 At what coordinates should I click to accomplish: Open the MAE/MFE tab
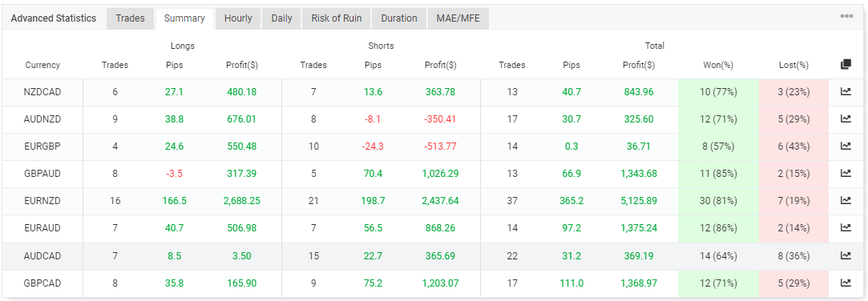458,18
